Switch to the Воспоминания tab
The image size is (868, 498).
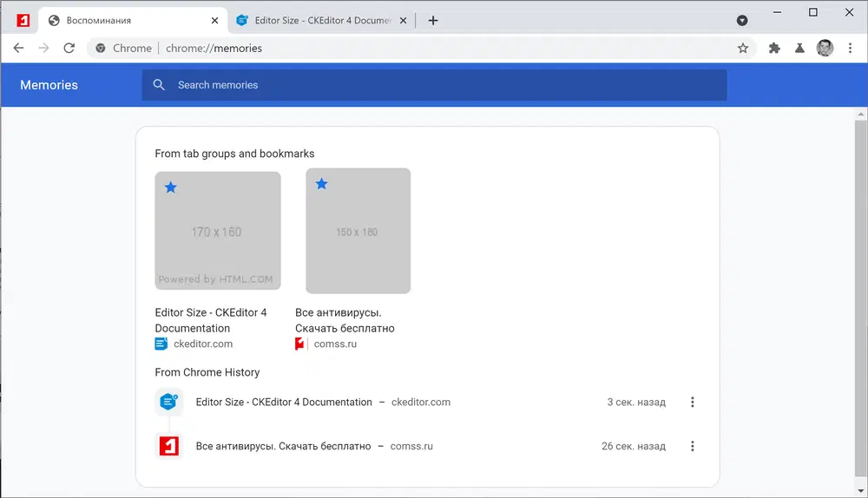point(133,21)
